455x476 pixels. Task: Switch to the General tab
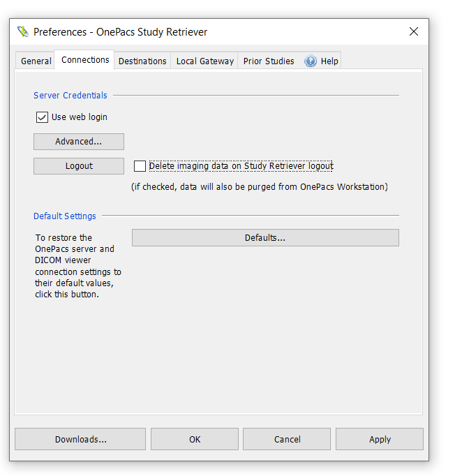(x=36, y=61)
